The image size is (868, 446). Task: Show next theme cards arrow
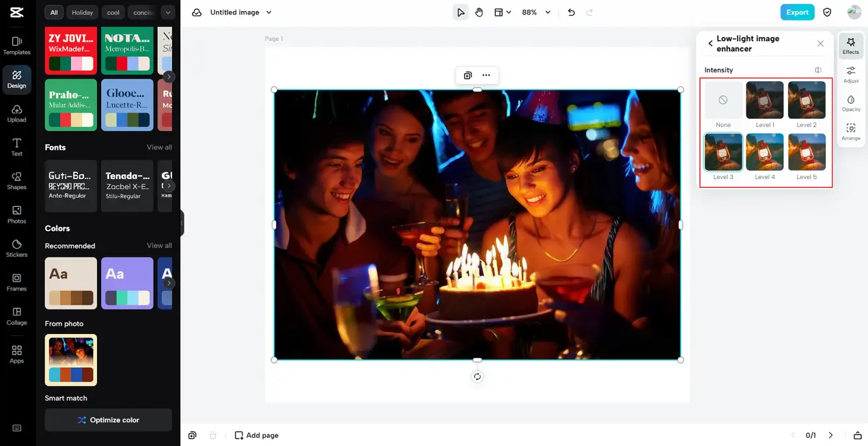169,76
